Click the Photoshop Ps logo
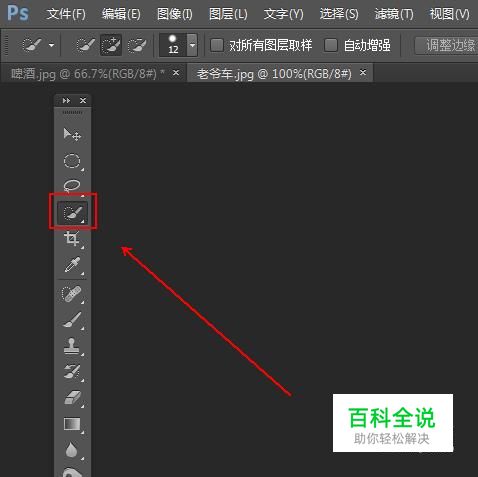 tap(18, 13)
